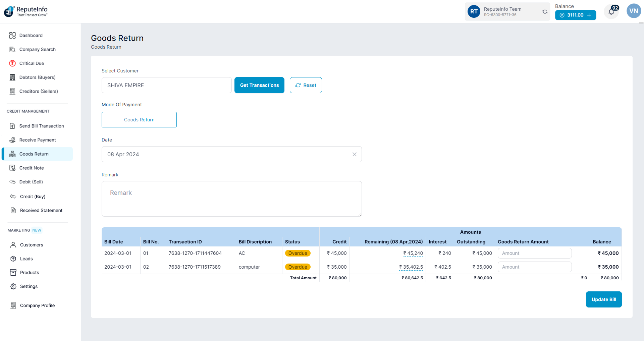This screenshot has height=341, width=644.
Task: Click the ReputeInfo logo
Action: click(x=26, y=11)
